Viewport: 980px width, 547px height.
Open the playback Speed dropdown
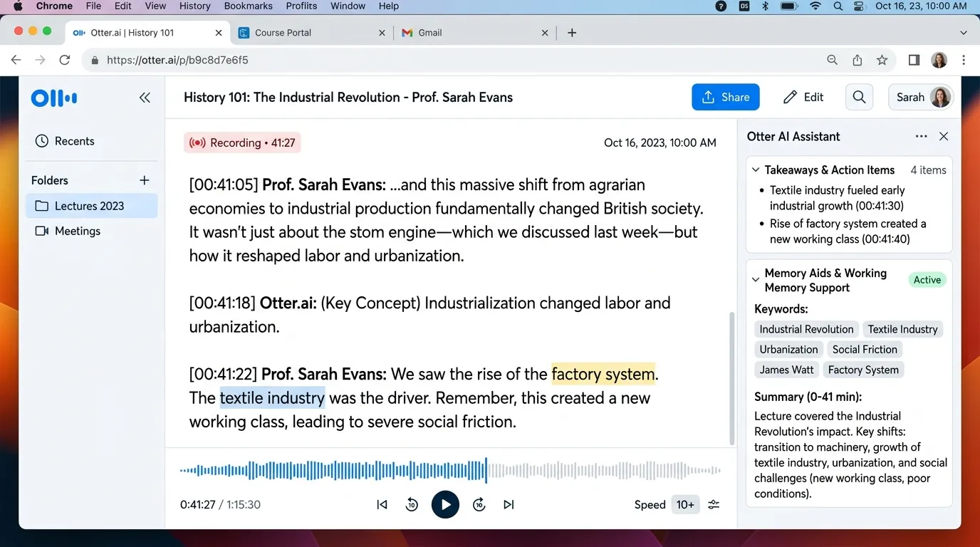[x=685, y=504]
